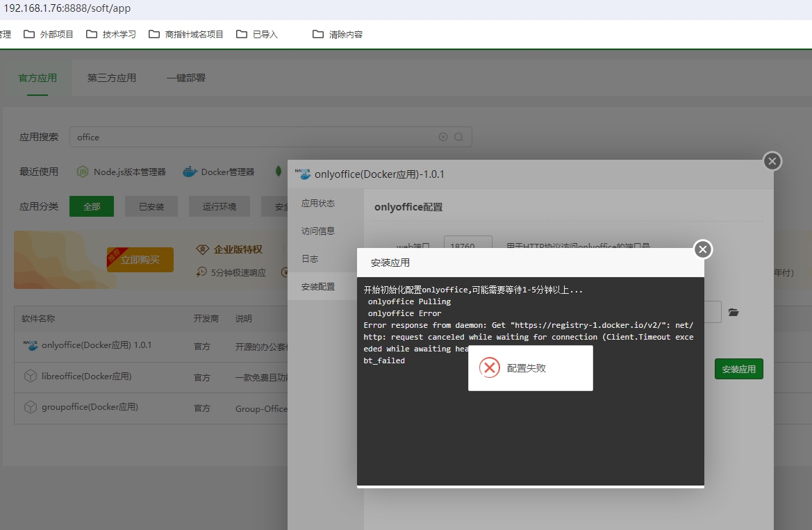Select 运行环境 category filter
This screenshot has height=530, width=812.
coord(219,206)
